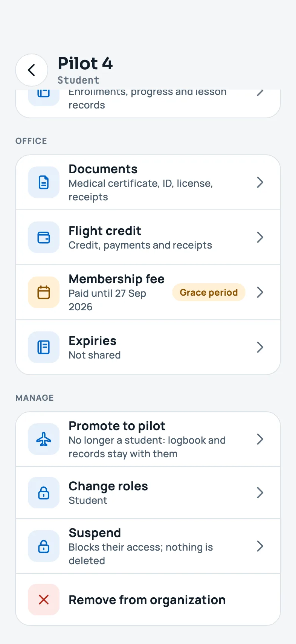Click the Flight credit wallet icon
The width and height of the screenshot is (296, 644).
(44, 238)
